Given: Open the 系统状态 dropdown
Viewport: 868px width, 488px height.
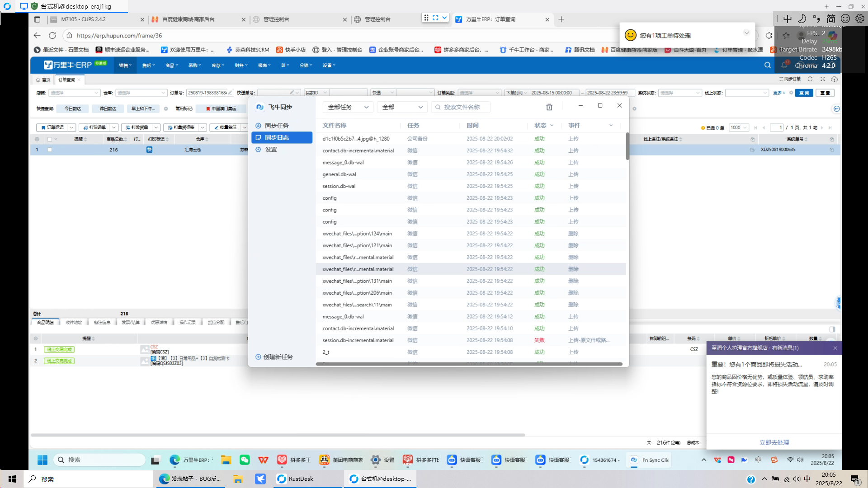Looking at the screenshot, I should tap(679, 93).
